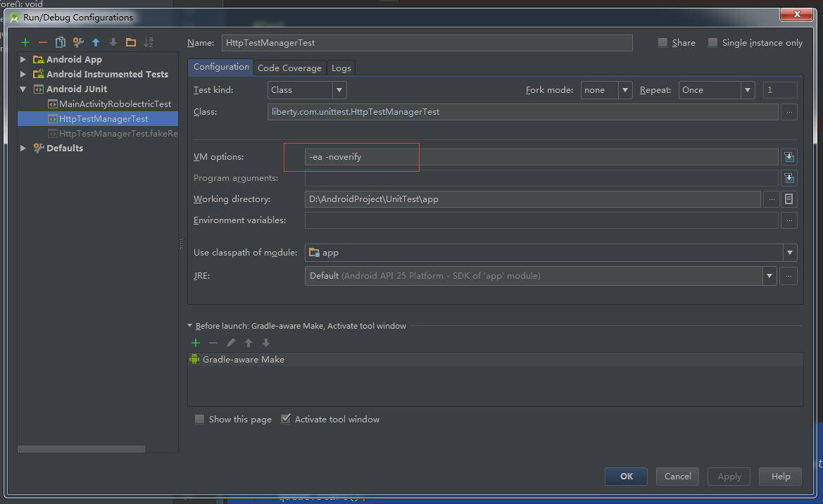The image size is (823, 504).
Task: Click the Cancel button
Action: pos(677,476)
